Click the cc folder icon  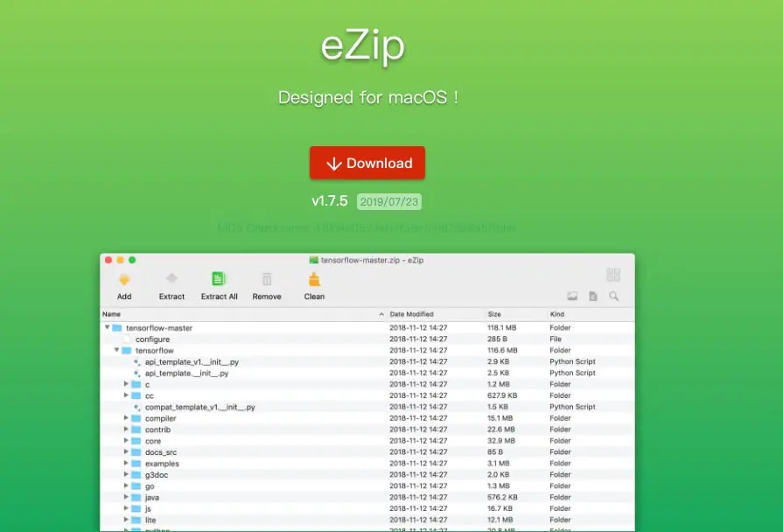pyautogui.click(x=136, y=395)
